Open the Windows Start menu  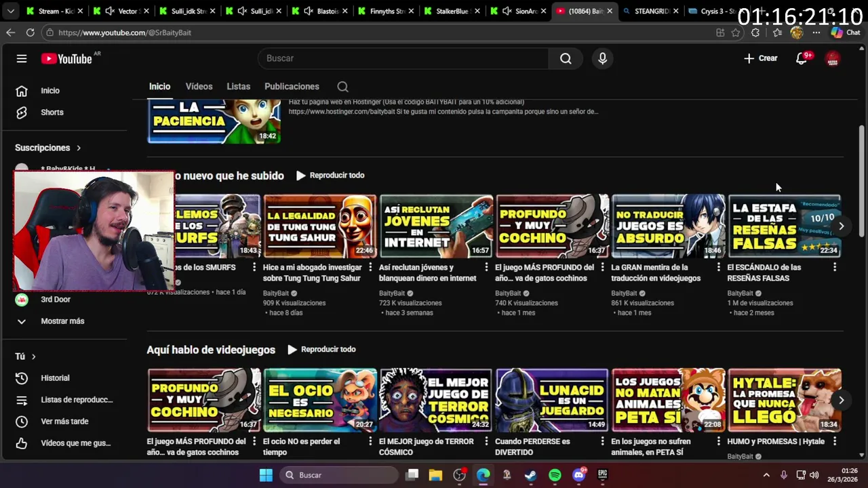(266, 475)
